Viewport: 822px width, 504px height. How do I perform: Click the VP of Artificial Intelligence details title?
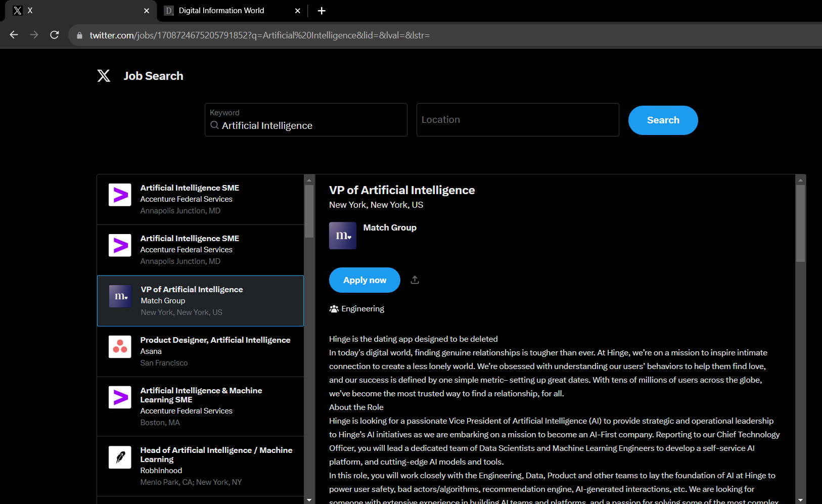402,190
